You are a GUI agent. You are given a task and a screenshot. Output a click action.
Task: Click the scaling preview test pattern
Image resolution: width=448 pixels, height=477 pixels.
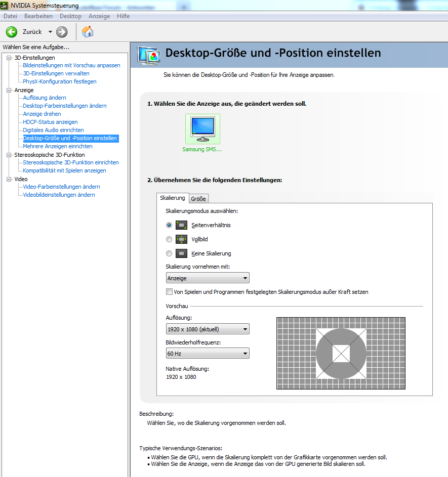pyautogui.click(x=341, y=353)
